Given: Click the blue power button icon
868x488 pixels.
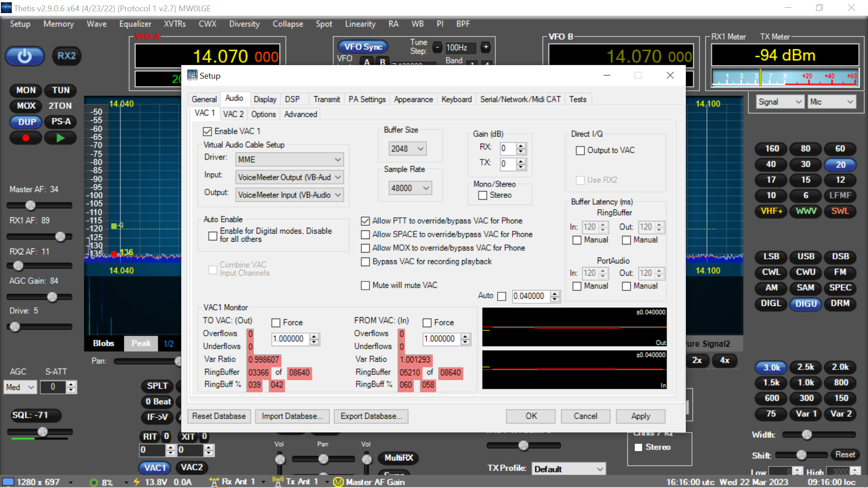Looking at the screenshot, I should [x=24, y=56].
